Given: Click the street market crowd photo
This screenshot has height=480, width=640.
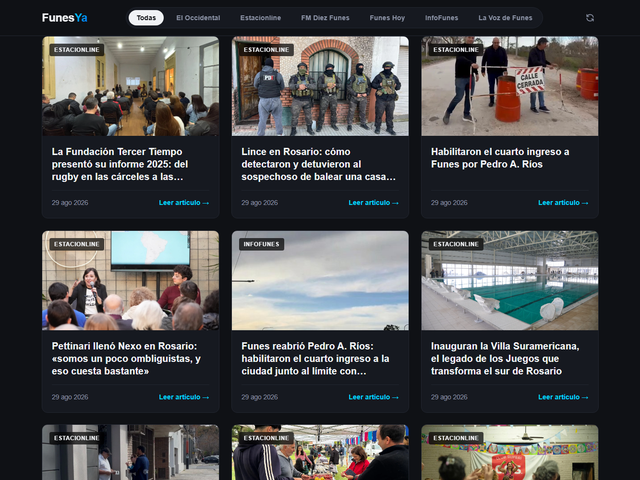Looking at the screenshot, I should (320, 452).
